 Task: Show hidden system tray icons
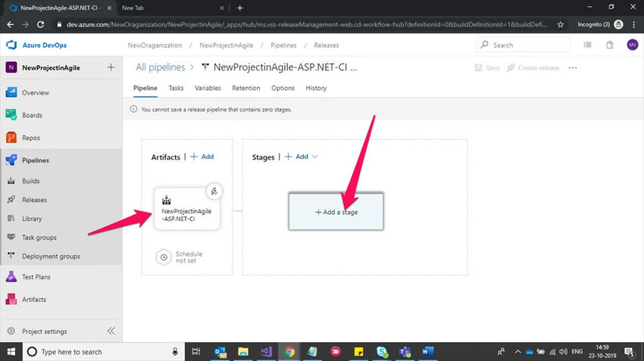[x=517, y=352]
